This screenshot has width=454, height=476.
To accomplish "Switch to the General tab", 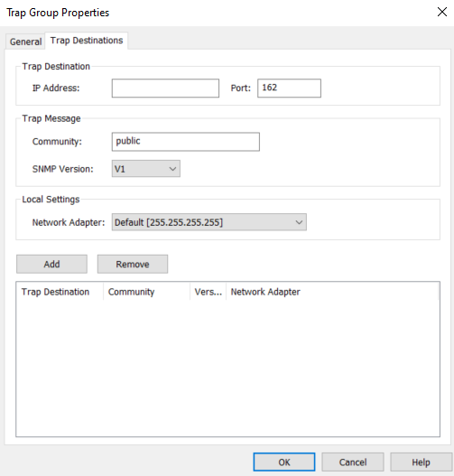I will (x=25, y=42).
